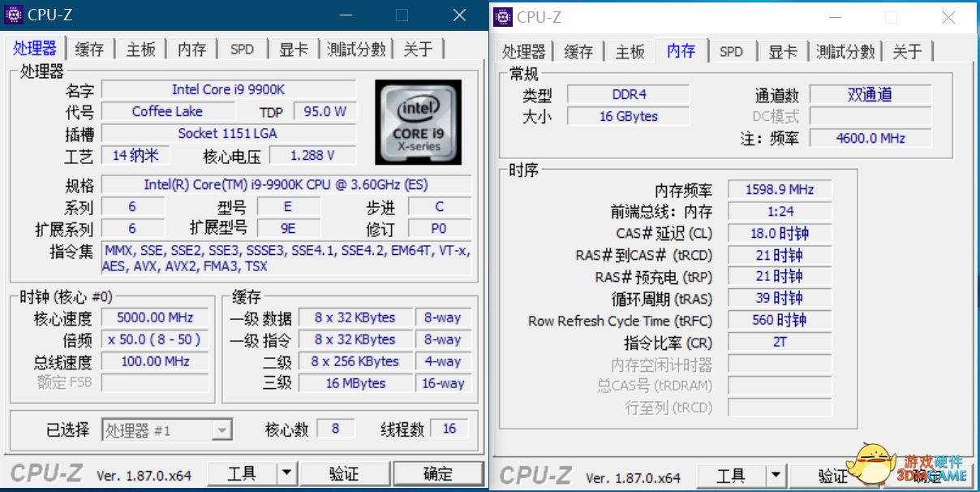Click the frequency value 4600.0 MHz
The width and height of the screenshot is (980, 492).
(870, 138)
